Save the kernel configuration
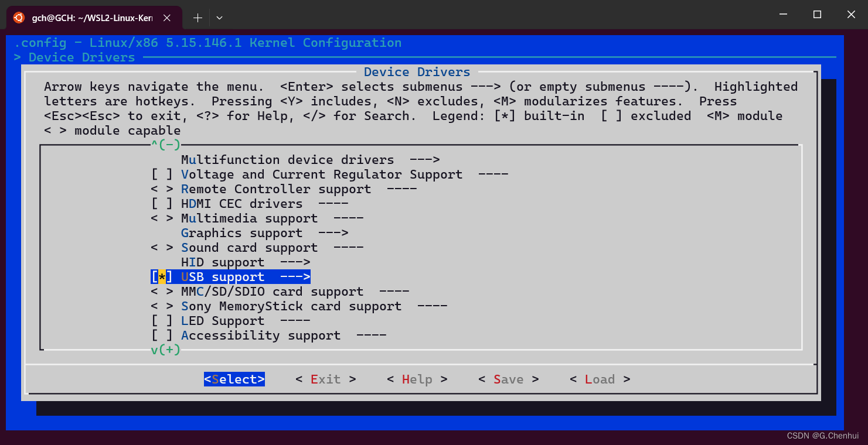The image size is (868, 445). tap(508, 379)
